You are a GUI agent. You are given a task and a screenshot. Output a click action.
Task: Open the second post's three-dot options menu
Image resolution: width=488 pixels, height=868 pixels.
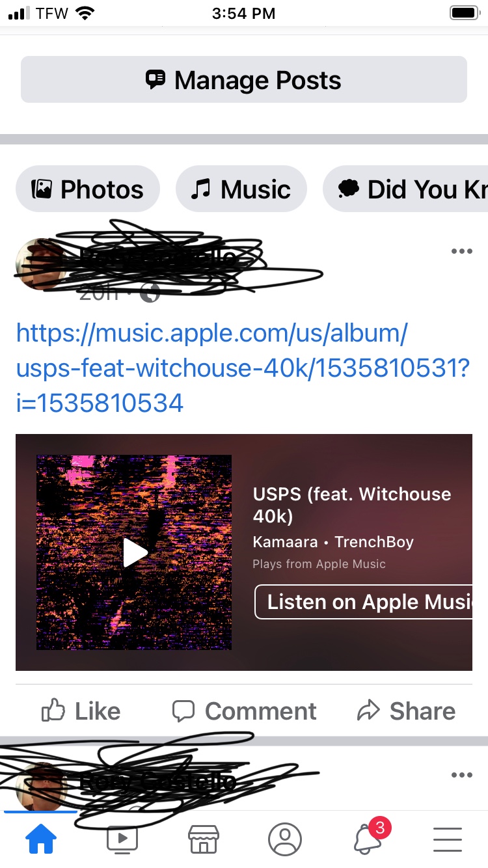[x=461, y=775]
